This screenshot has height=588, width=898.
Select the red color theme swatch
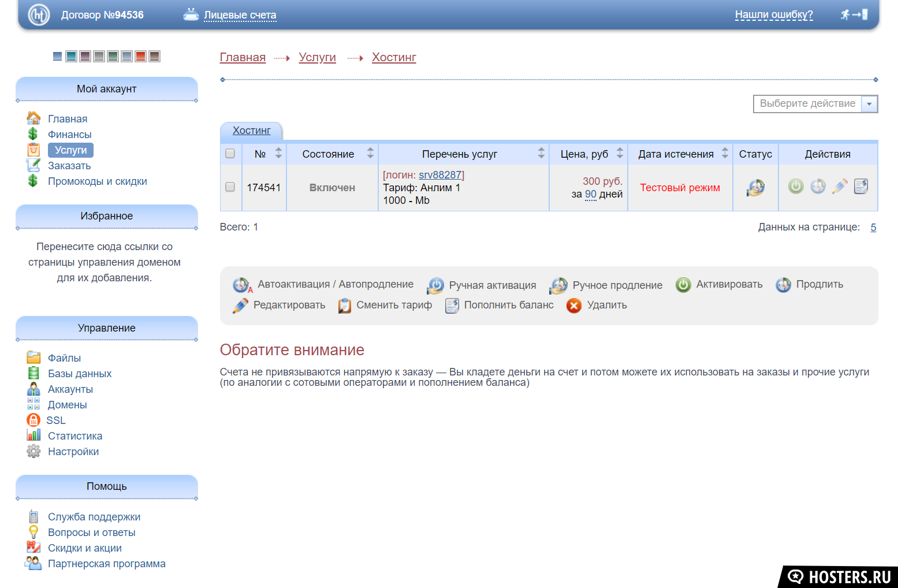tap(140, 56)
